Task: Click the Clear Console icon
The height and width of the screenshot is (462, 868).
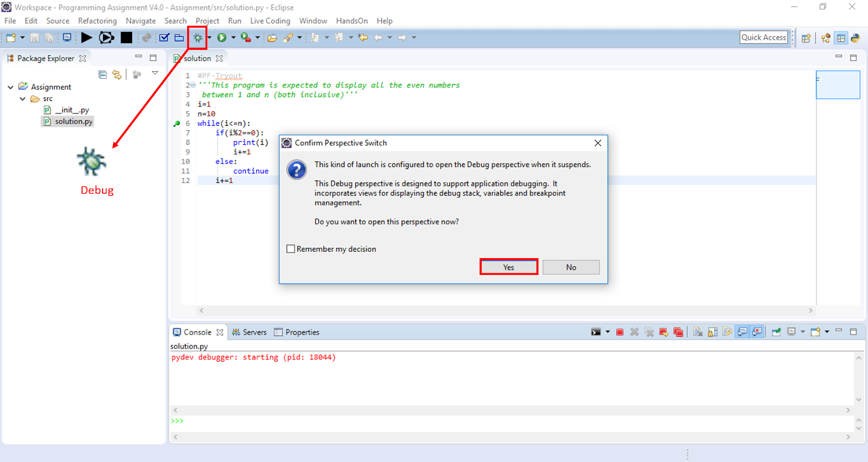Action: tap(698, 332)
